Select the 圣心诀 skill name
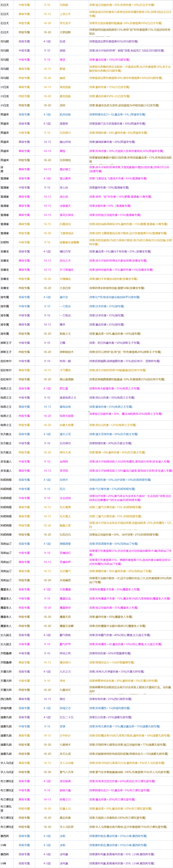 (64, 187)
